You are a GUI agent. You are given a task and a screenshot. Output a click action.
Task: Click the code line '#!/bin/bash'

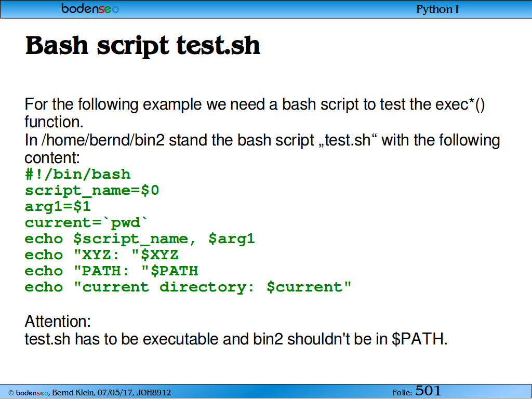78,175
